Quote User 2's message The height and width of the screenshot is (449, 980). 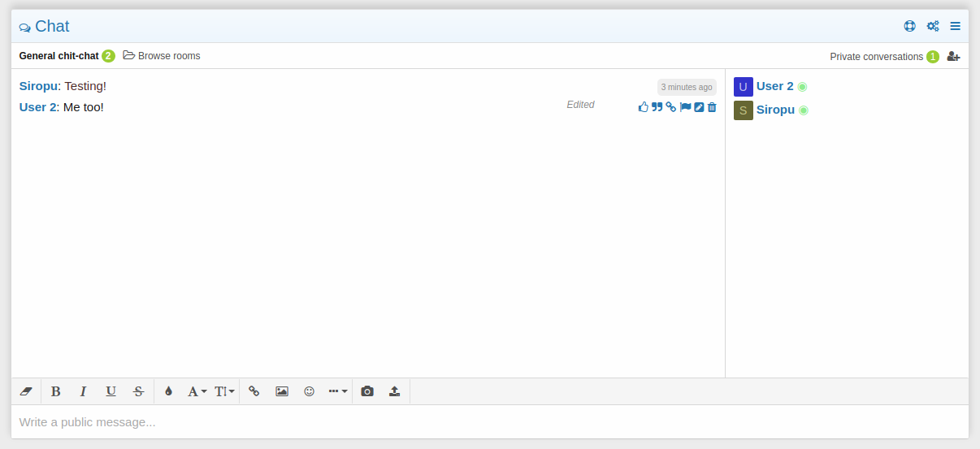point(657,107)
